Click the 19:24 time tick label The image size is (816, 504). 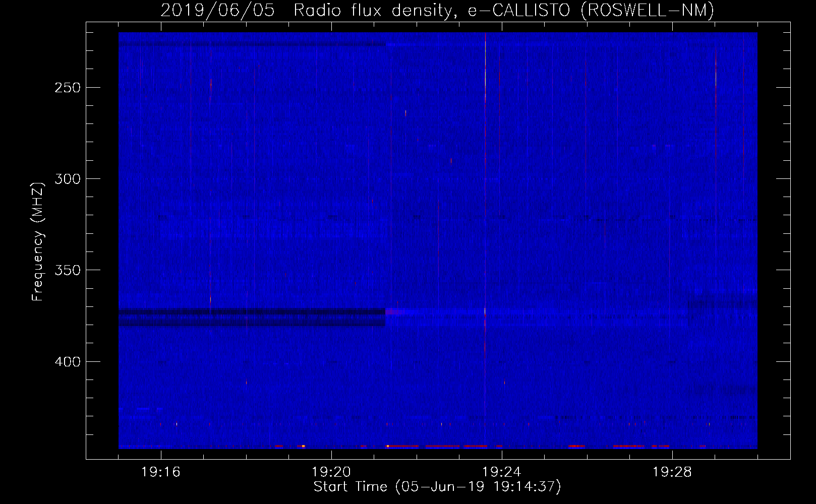point(502,472)
